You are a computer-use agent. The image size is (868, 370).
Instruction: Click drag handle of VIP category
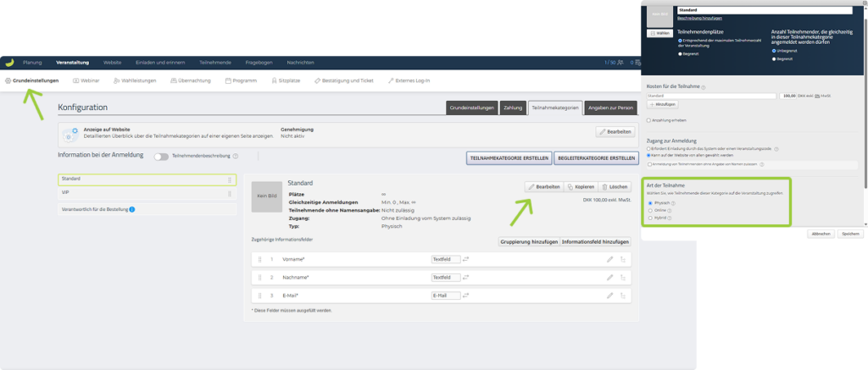tap(229, 194)
